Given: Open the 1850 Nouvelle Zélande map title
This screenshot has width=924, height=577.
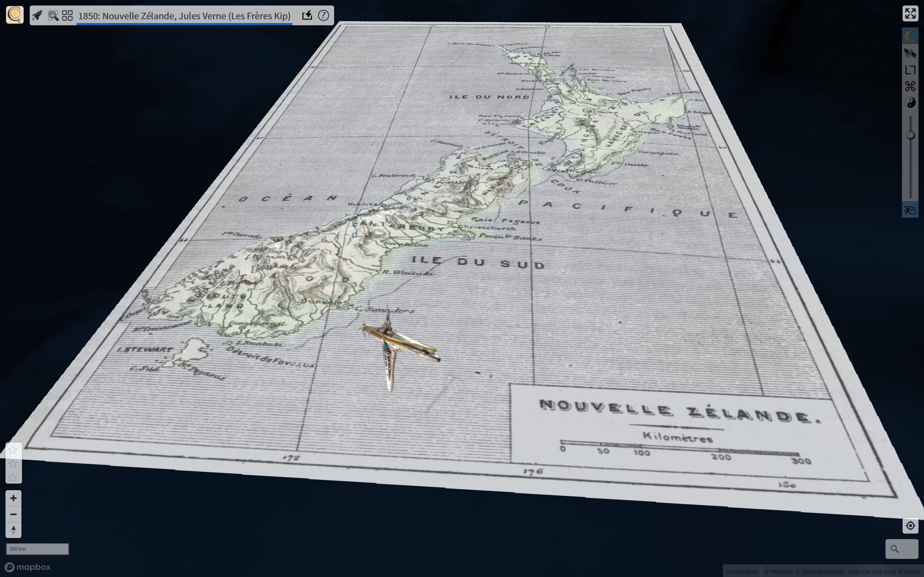Looking at the screenshot, I should tap(184, 16).
